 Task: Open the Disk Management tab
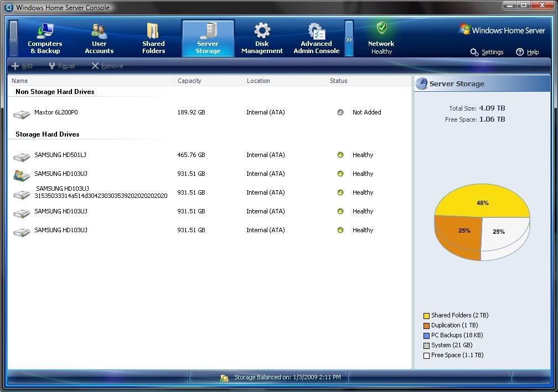[x=262, y=38]
